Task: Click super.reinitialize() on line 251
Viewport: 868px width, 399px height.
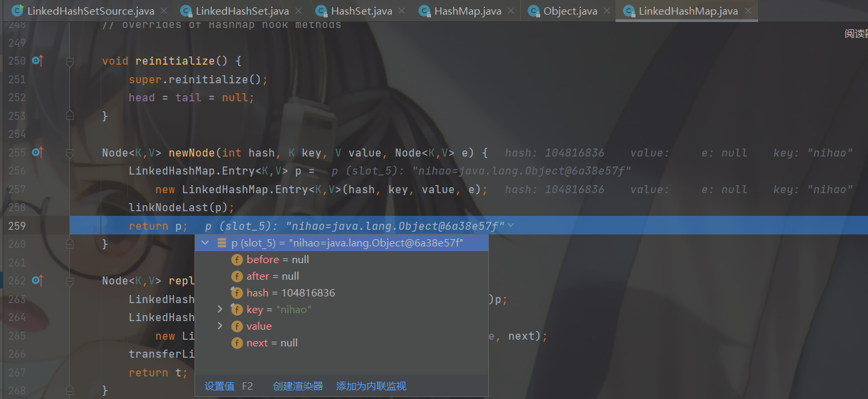Action: (198, 79)
